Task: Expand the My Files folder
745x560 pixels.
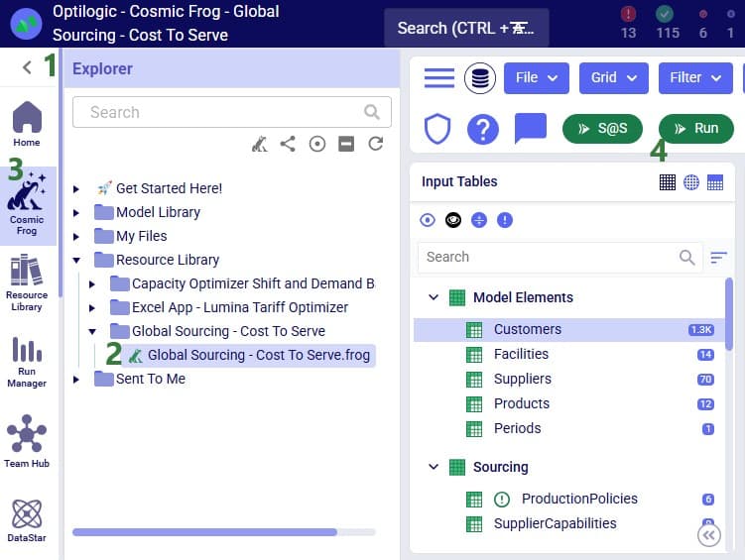Action: (76, 236)
